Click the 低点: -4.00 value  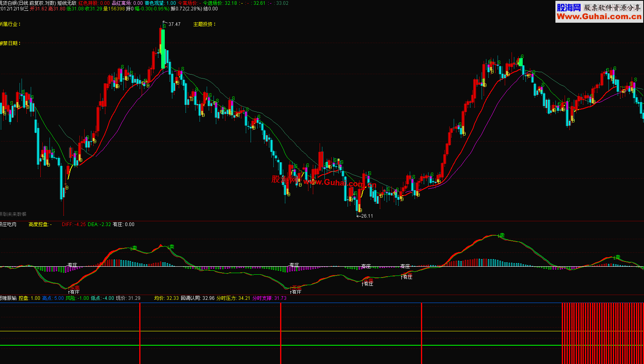pos(103,298)
